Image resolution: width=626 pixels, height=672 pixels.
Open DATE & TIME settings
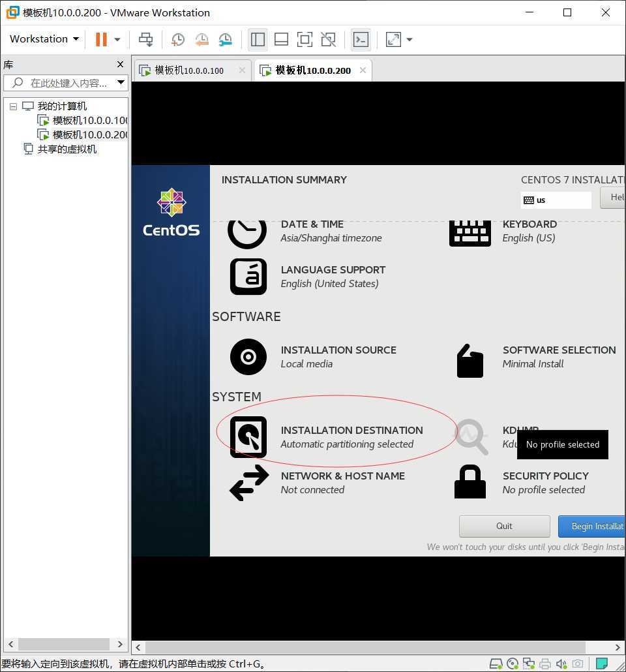click(x=305, y=234)
